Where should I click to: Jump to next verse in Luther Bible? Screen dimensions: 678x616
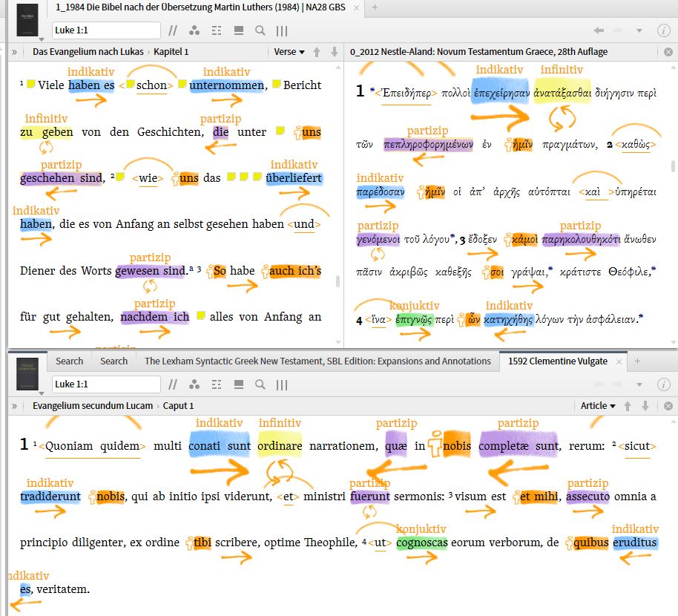(335, 52)
